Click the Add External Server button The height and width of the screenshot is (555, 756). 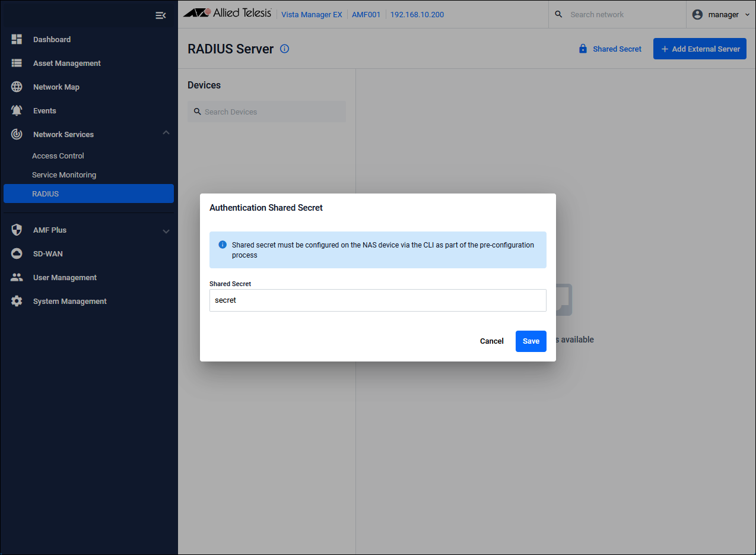click(x=699, y=49)
